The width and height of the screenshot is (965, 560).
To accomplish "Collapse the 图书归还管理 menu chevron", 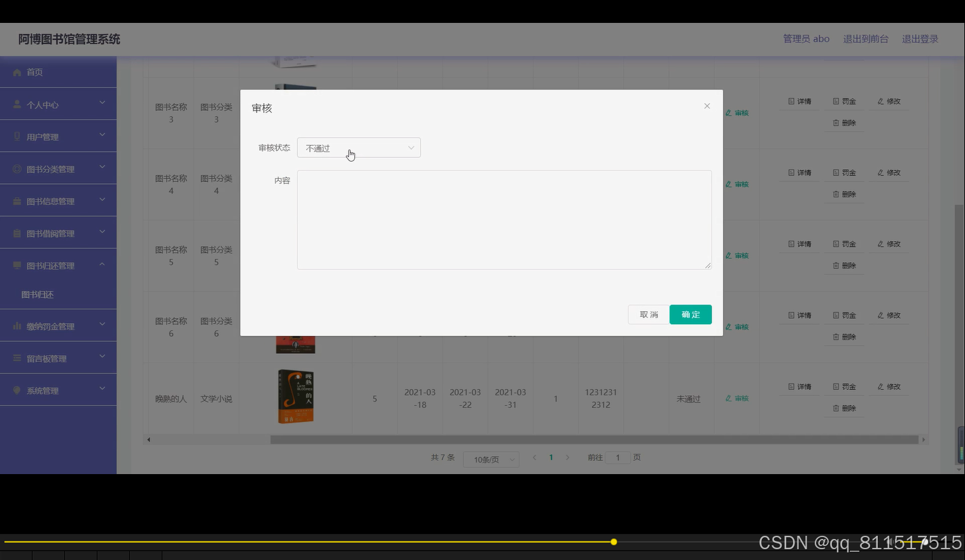I will 102,263.
